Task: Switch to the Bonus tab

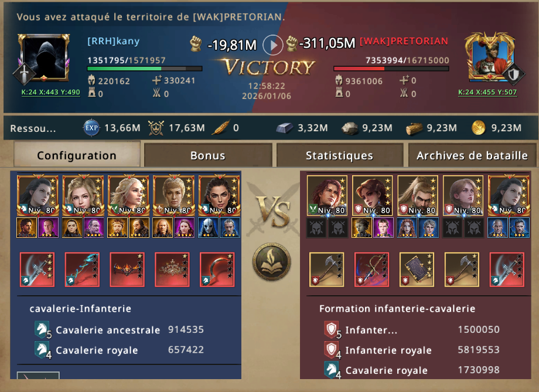Action: [x=208, y=155]
